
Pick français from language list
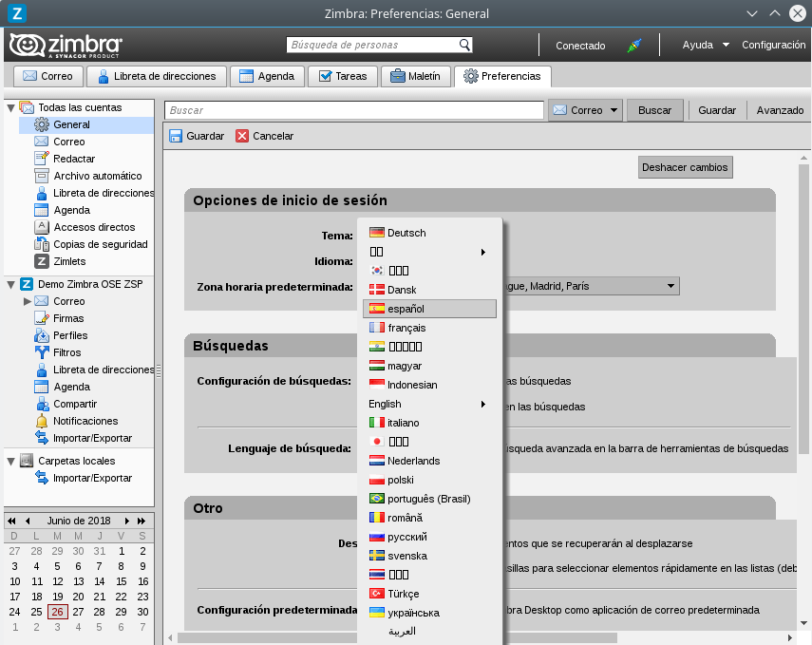tap(429, 328)
